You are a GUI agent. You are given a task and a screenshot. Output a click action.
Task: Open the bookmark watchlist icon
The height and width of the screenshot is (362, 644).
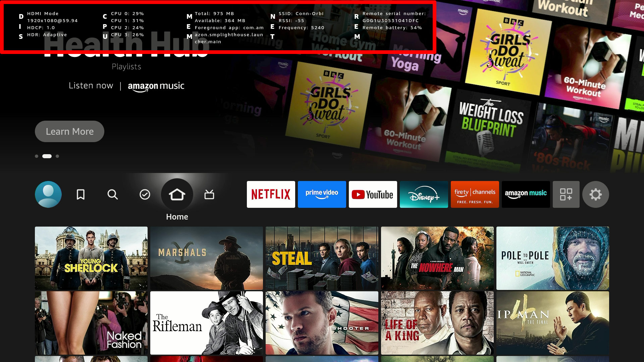tap(80, 194)
